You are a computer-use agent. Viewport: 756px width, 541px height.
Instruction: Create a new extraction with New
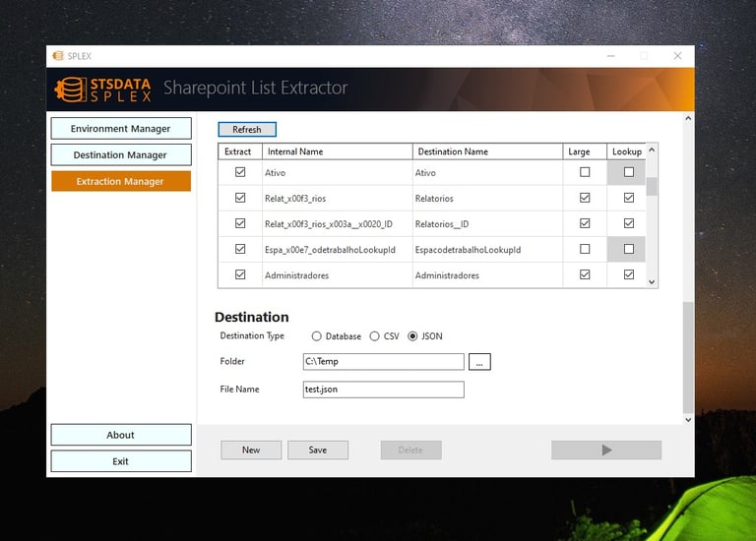[x=251, y=450]
